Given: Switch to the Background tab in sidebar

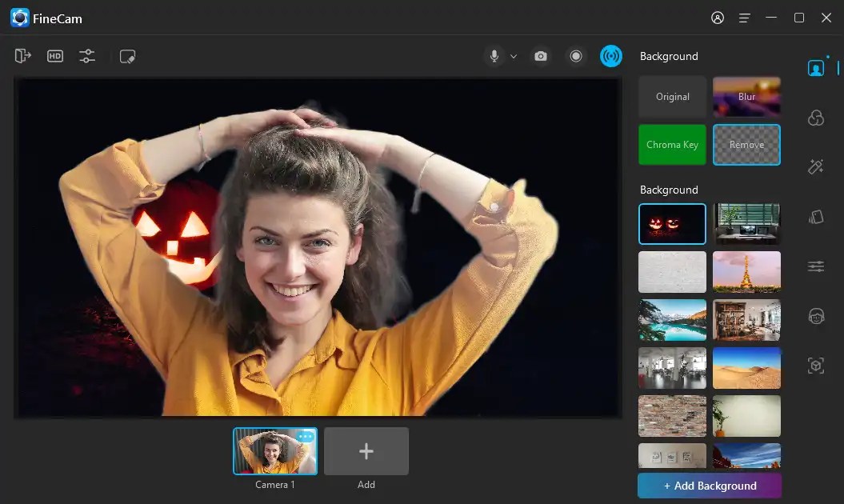Looking at the screenshot, I should pos(815,67).
